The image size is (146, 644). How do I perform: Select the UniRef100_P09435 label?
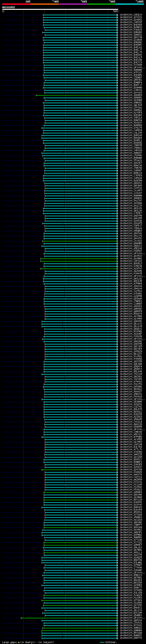tap(131, 273)
